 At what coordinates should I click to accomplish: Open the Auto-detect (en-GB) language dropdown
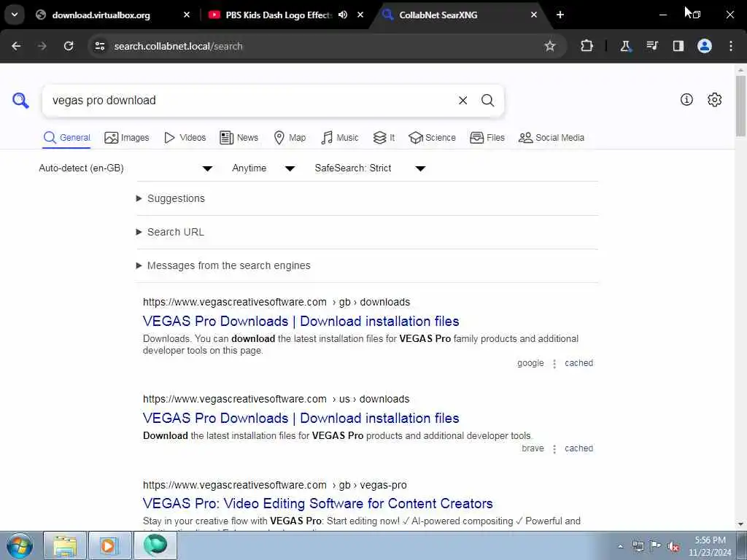point(125,168)
